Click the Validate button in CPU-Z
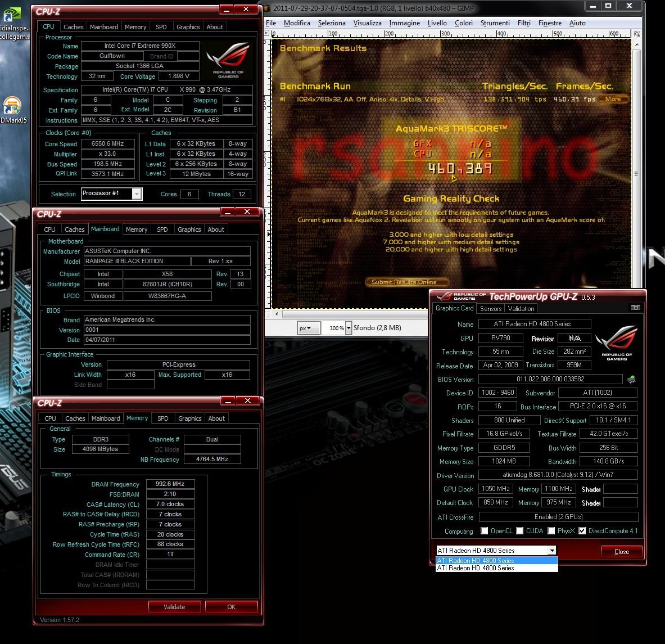The image size is (665, 644). 174,607
